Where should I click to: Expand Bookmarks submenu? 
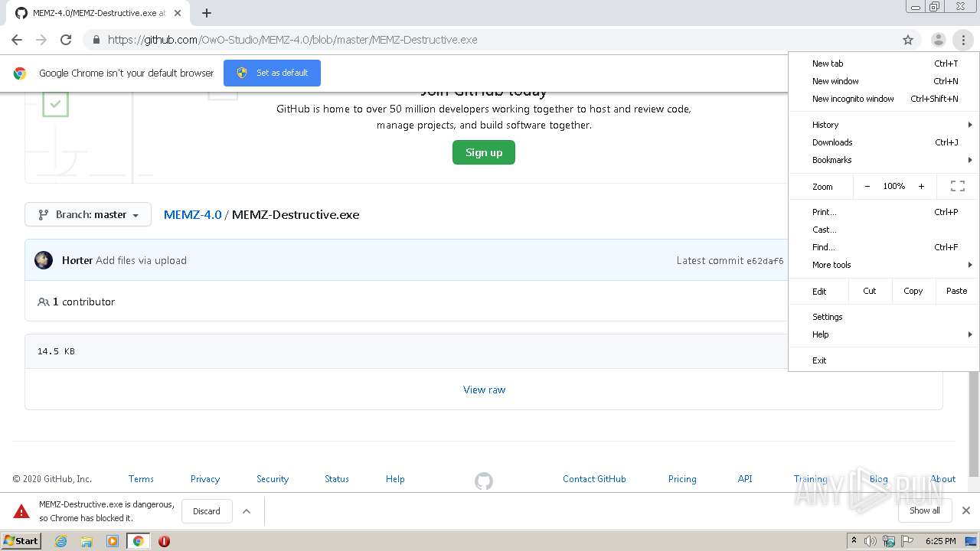(884, 160)
